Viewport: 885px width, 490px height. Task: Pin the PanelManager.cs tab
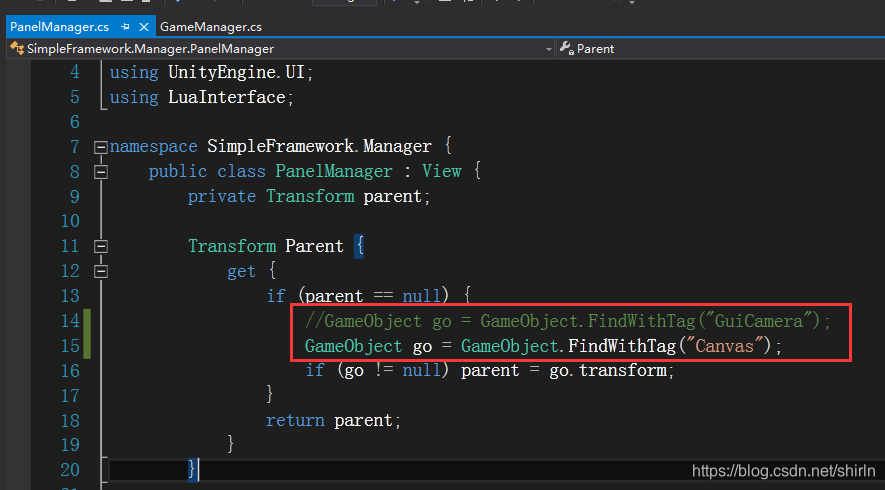click(125, 27)
